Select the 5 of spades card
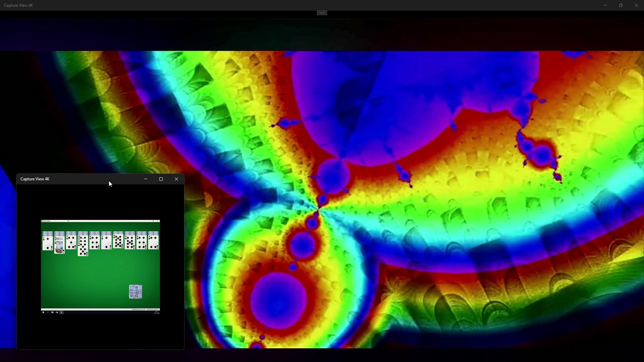 (71, 242)
